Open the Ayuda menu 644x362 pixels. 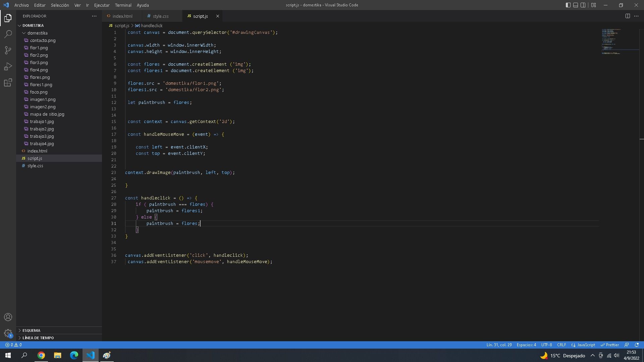(x=143, y=5)
